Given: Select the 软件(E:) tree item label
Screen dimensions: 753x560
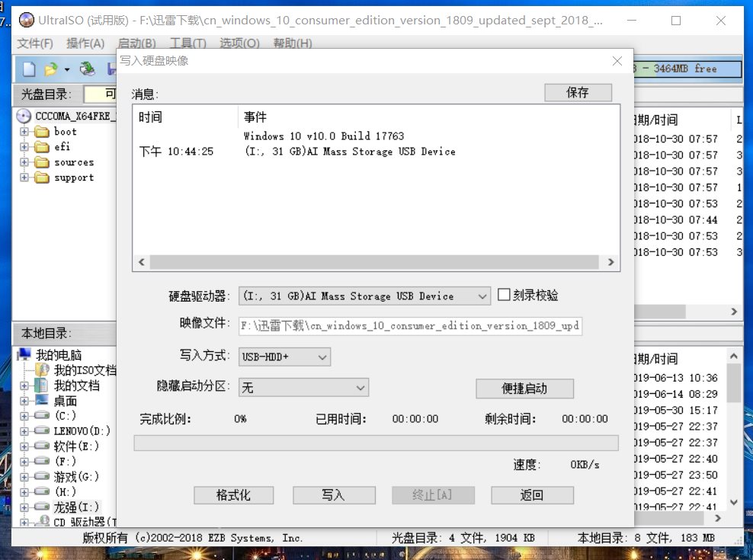Looking at the screenshot, I should pyautogui.click(x=76, y=446).
